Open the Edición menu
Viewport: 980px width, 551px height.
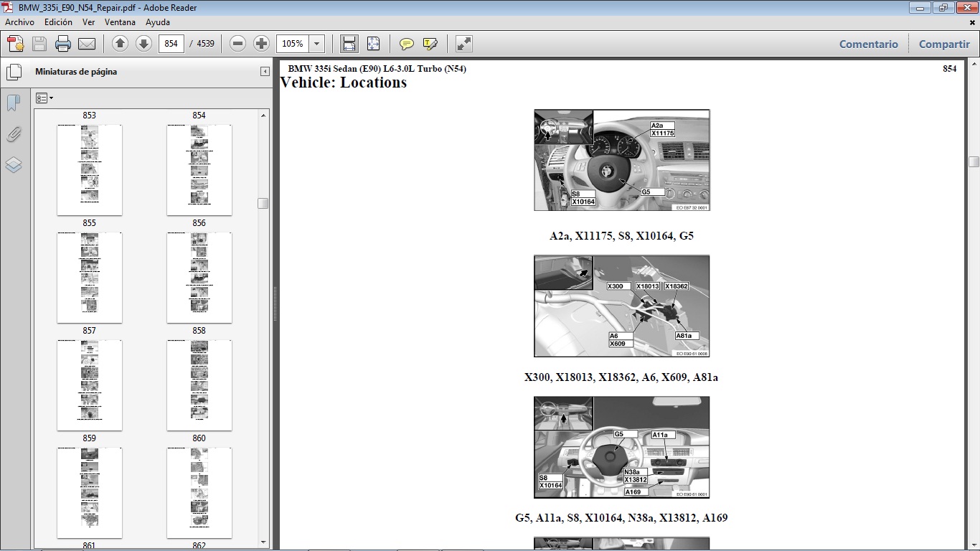point(58,22)
